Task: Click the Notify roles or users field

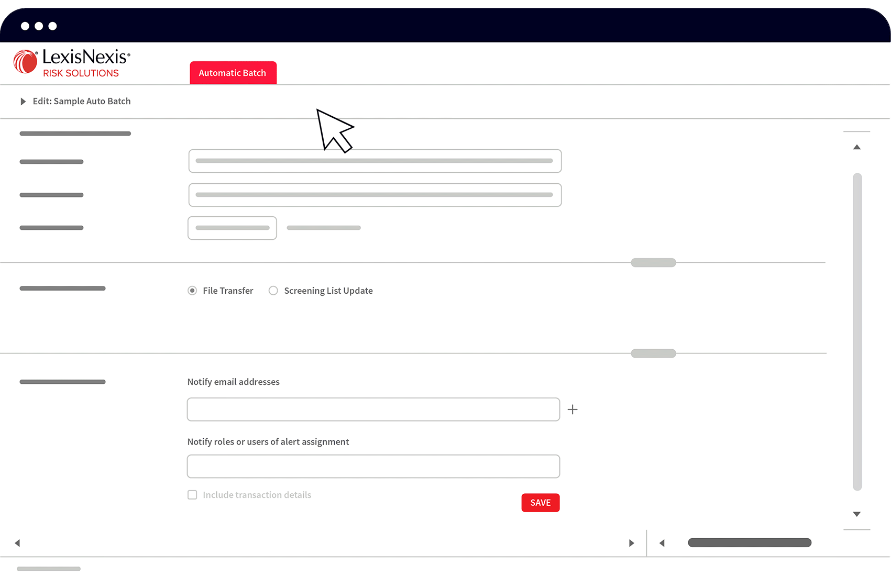Action: (373, 466)
